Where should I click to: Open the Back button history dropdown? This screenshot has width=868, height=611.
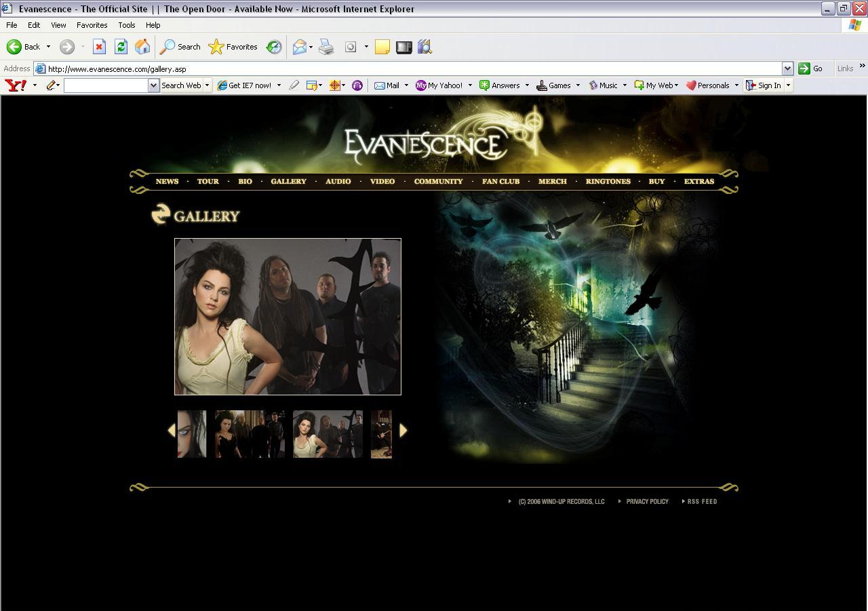(48, 47)
